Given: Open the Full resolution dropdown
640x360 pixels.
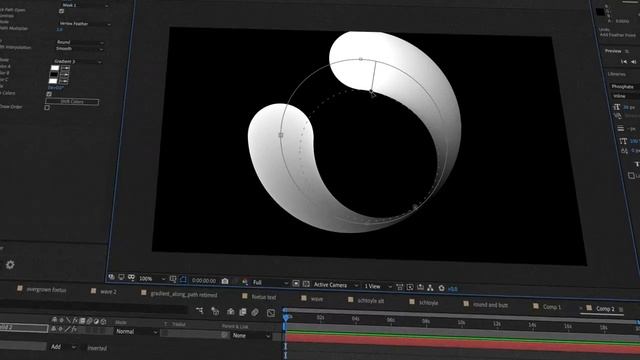Looking at the screenshot, I should (270, 282).
